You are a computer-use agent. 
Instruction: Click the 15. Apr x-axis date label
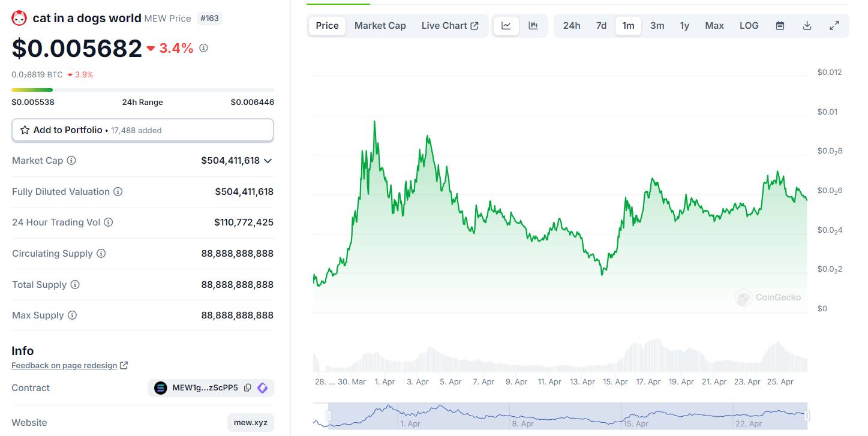tap(615, 382)
